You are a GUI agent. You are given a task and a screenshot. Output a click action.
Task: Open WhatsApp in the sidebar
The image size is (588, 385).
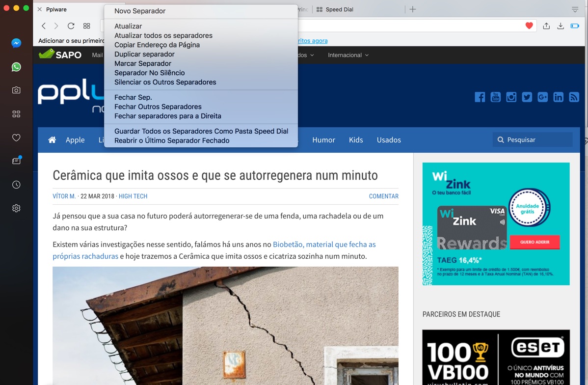[16, 67]
